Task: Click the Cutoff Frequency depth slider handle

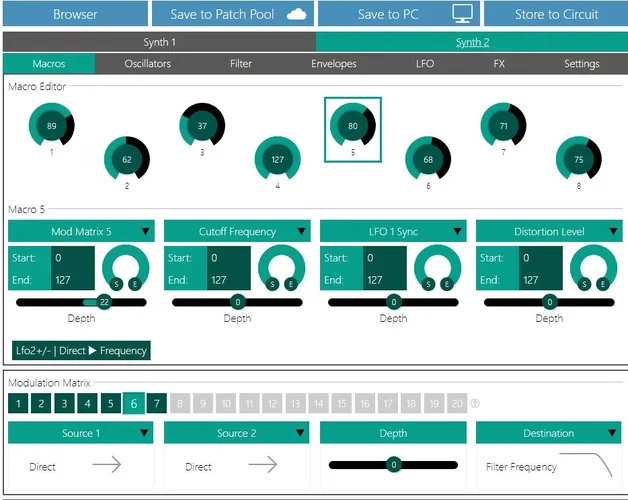Action: [238, 302]
